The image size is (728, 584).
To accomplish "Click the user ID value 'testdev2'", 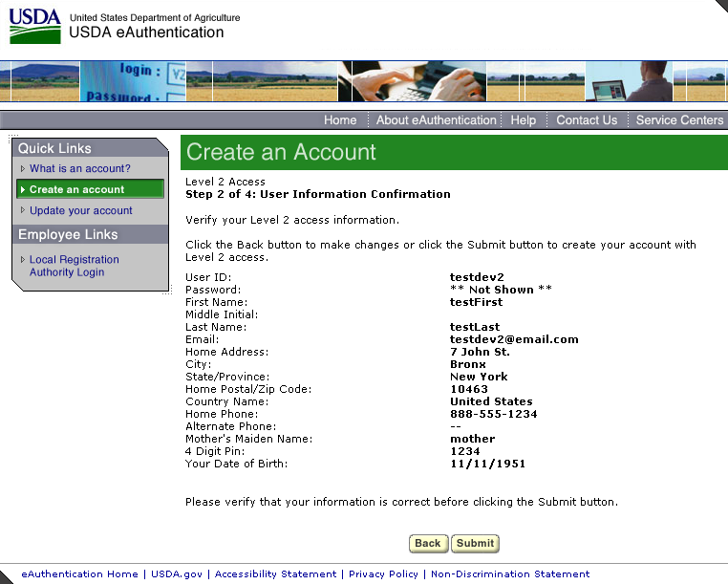I will tap(477, 277).
